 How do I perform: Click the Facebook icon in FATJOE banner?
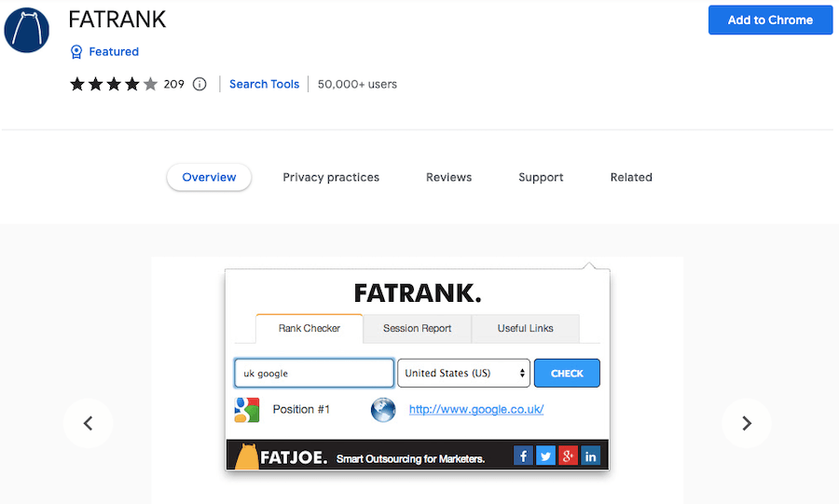coord(523,456)
